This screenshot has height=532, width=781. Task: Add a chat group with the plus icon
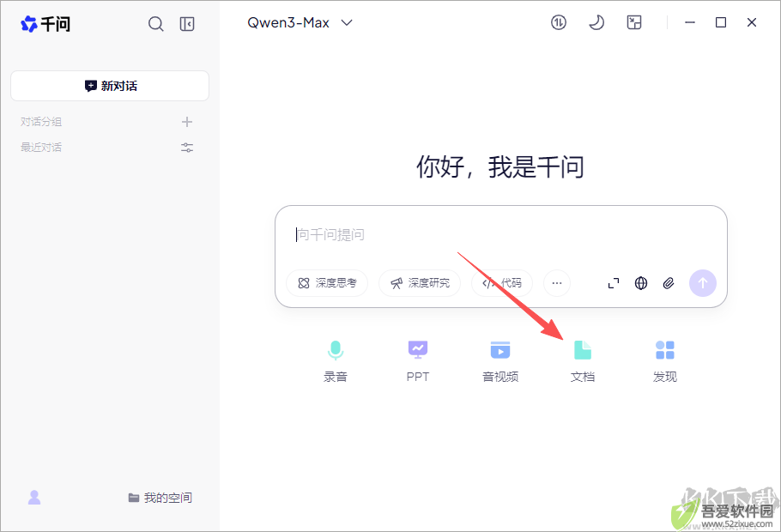pos(187,122)
